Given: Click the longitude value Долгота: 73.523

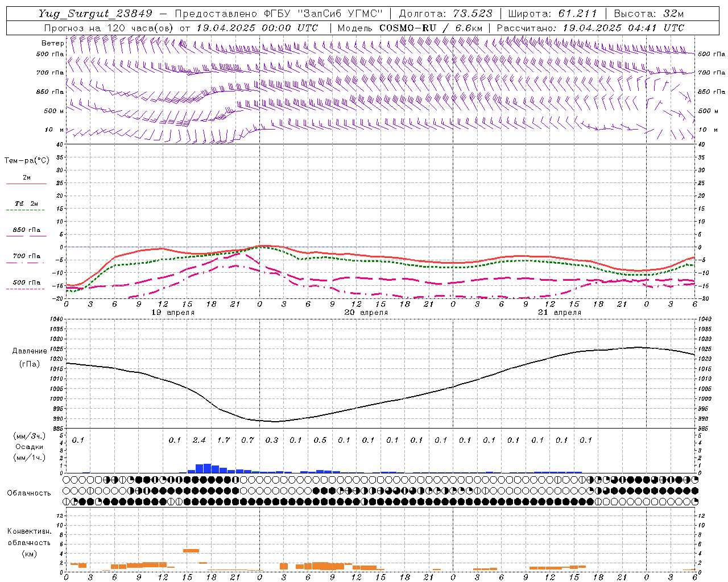Looking at the screenshot, I should (446, 14).
